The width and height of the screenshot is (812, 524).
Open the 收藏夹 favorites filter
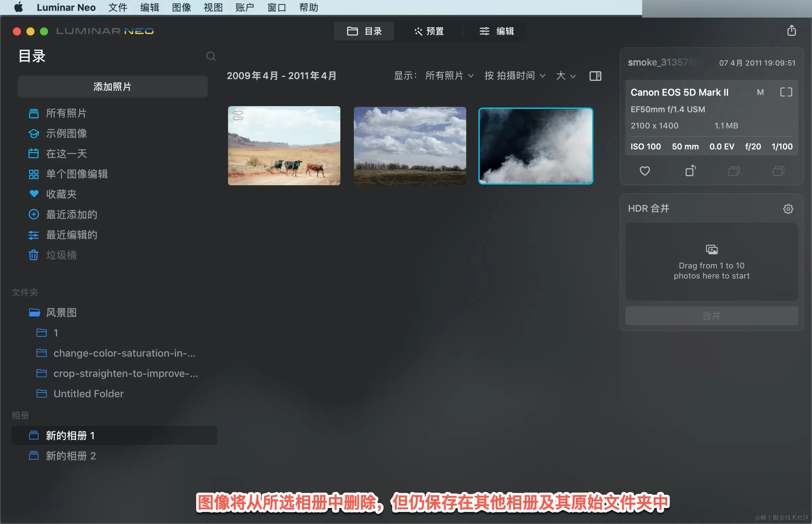point(61,194)
